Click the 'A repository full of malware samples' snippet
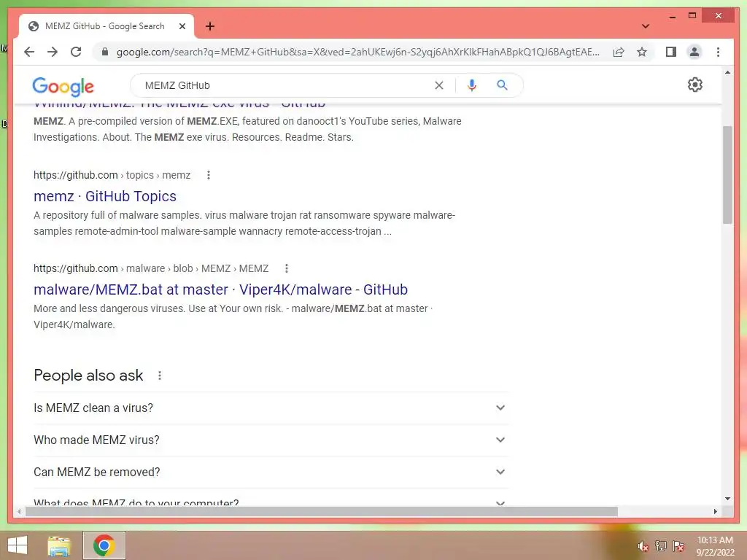 tap(244, 223)
